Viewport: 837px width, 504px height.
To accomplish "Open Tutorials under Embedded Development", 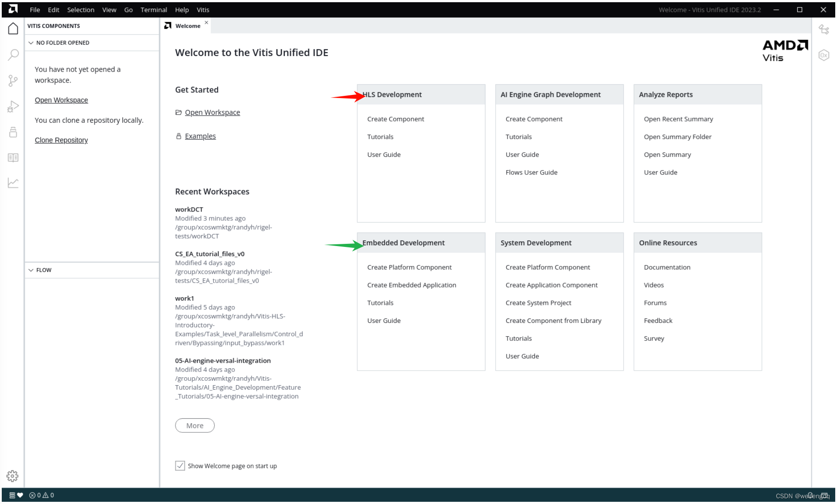I will pyautogui.click(x=380, y=303).
